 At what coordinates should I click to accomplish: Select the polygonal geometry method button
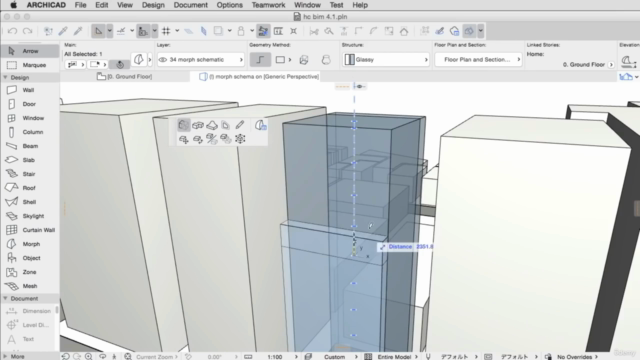[x=260, y=60]
